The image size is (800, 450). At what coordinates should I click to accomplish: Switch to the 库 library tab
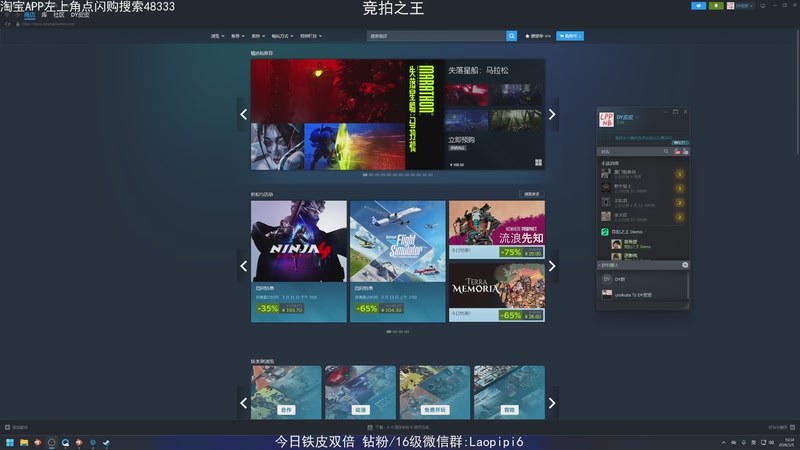(x=44, y=15)
